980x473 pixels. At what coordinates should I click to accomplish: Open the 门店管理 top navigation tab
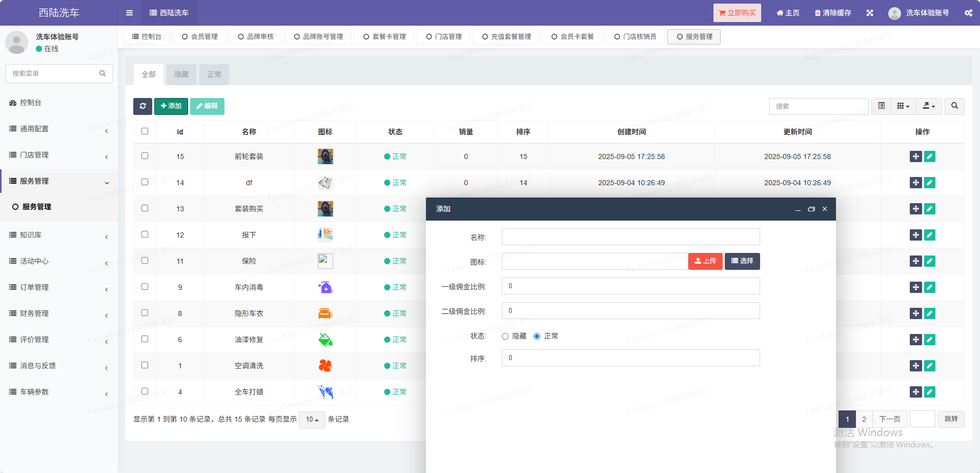[x=444, y=37]
